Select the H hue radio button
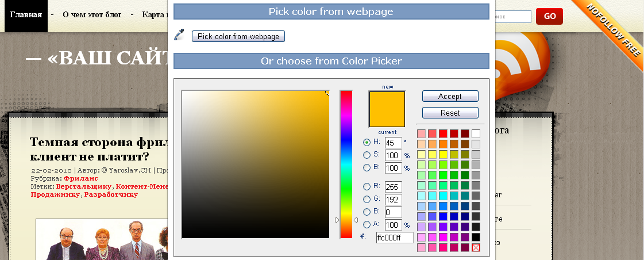This screenshot has width=644, height=260. pyautogui.click(x=367, y=142)
